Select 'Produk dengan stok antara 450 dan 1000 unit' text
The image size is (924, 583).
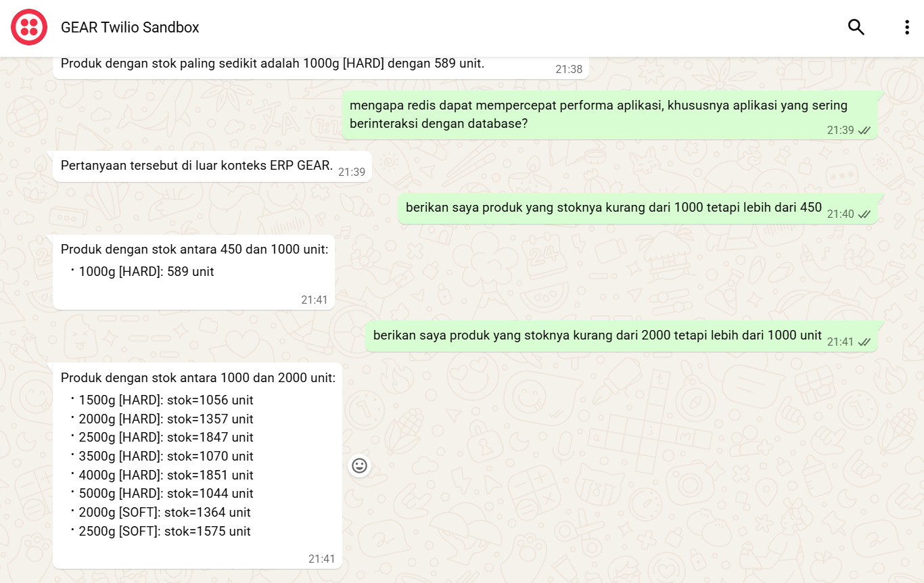194,250
